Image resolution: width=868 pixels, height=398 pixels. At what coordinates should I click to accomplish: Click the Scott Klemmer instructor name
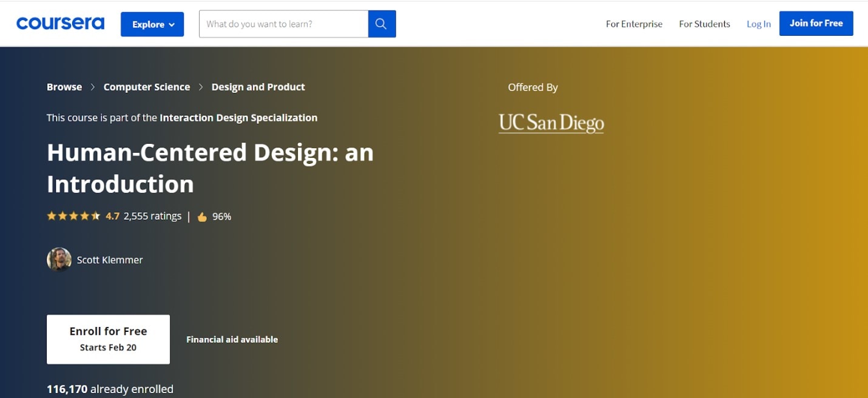click(x=110, y=260)
